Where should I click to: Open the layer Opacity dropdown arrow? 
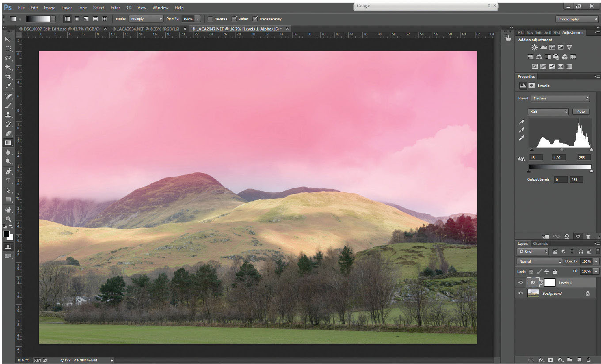pyautogui.click(x=596, y=262)
